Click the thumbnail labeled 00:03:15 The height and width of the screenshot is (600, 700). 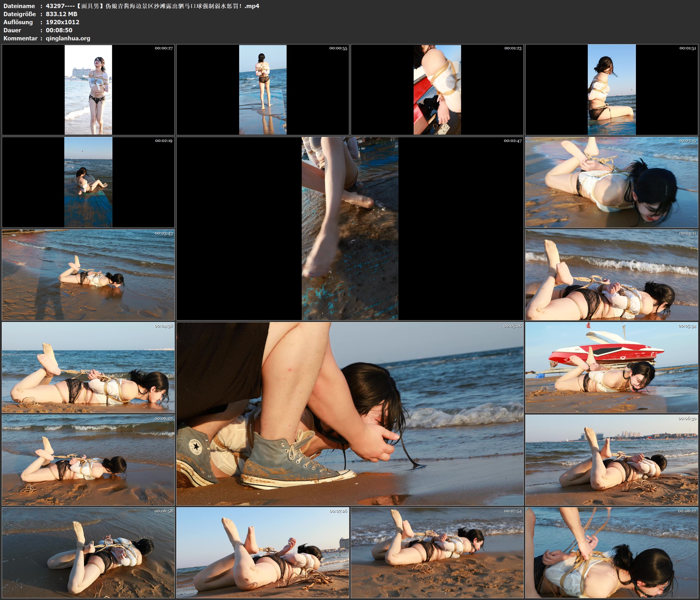(x=611, y=182)
